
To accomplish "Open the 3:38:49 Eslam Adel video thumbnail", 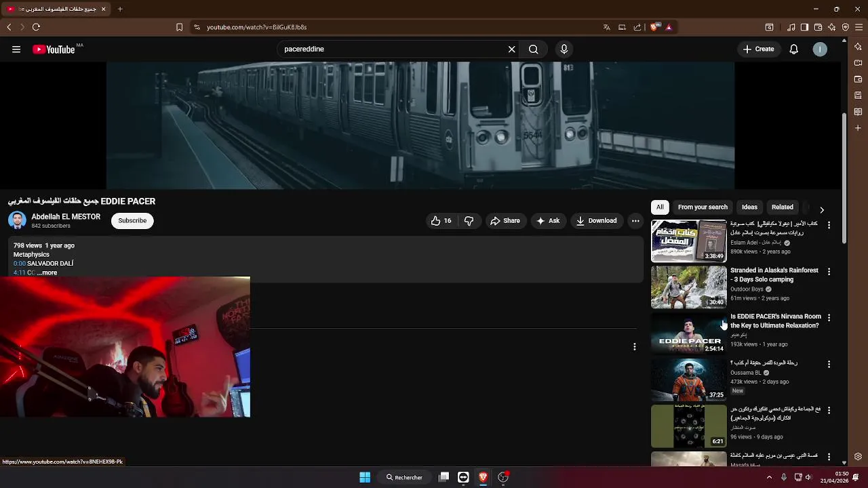I will tap(688, 241).
